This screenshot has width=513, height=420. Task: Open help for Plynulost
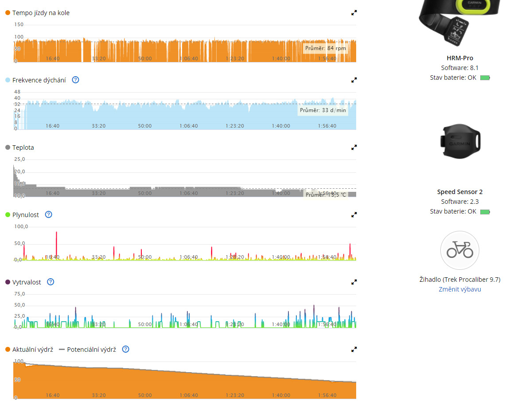tap(49, 215)
